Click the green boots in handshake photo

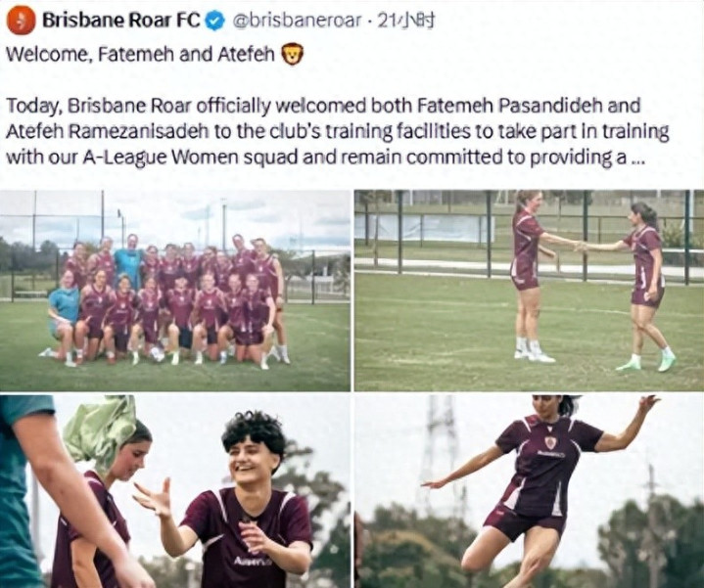tap(648, 361)
